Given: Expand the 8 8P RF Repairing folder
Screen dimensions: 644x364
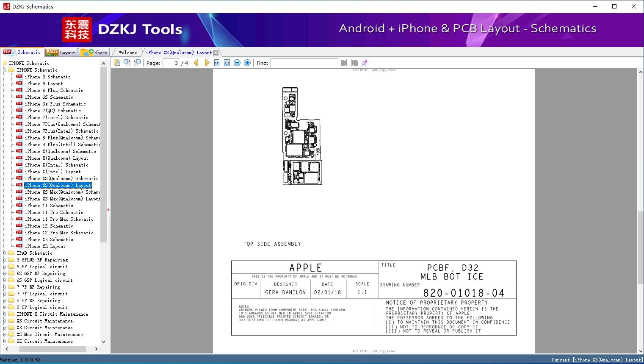Looking at the screenshot, I should (x=5, y=300).
